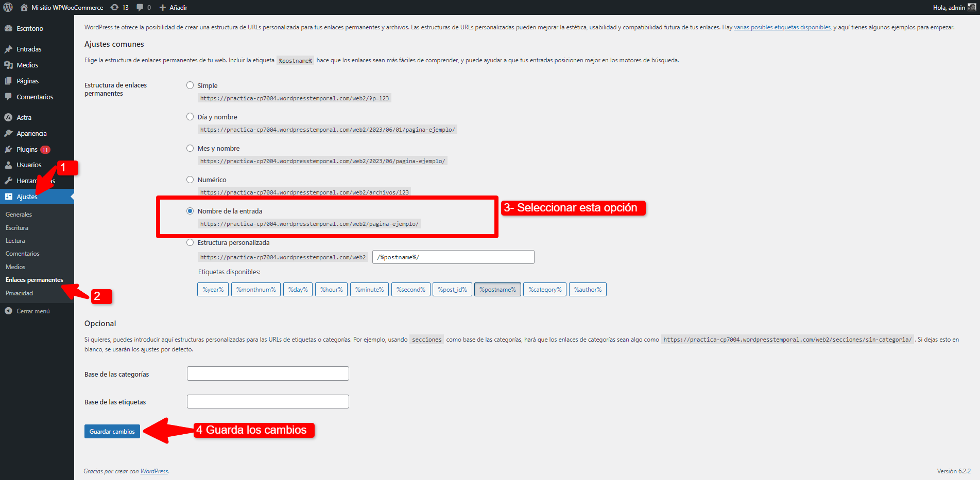Insert the %minute% tag button
980x480 pixels.
369,290
